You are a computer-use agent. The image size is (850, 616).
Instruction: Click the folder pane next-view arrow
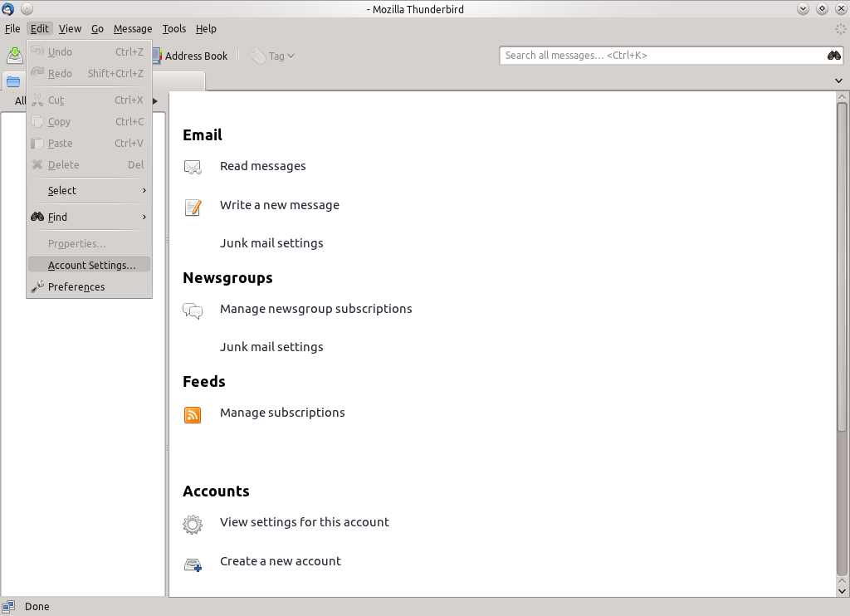pos(155,100)
